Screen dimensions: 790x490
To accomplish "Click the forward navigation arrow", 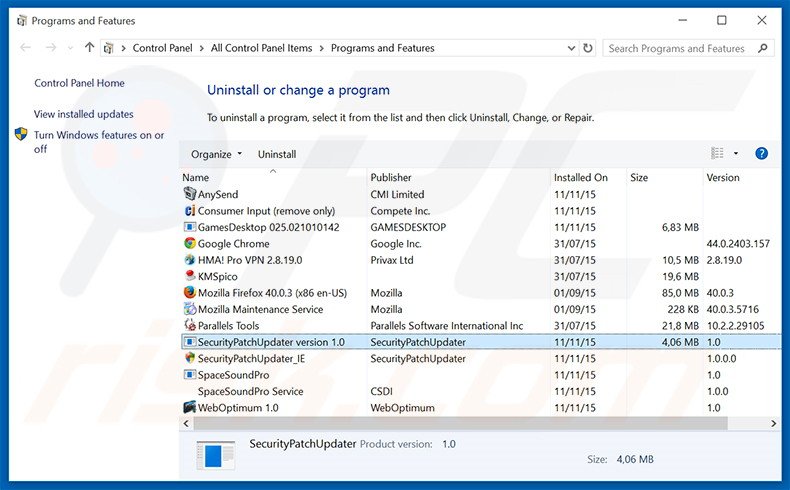I will pos(51,48).
